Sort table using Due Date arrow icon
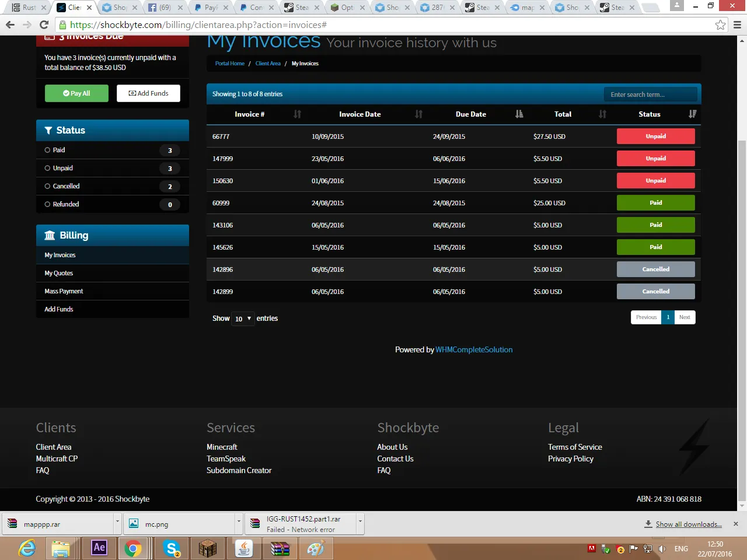This screenshot has width=747, height=560. tap(519, 114)
